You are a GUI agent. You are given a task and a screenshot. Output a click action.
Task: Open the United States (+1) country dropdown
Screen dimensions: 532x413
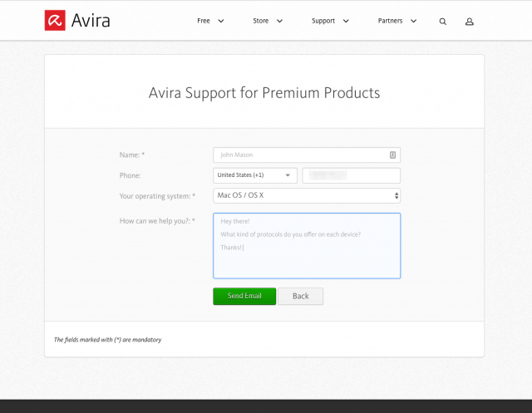[255, 175]
